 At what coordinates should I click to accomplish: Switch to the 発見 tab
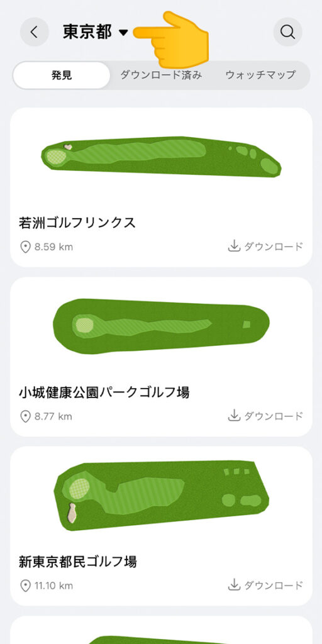click(62, 75)
